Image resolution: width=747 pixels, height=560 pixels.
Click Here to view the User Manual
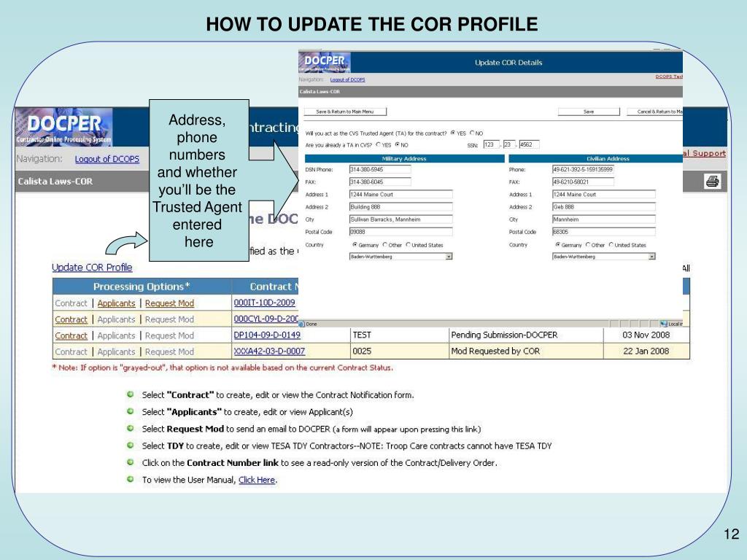click(x=257, y=480)
